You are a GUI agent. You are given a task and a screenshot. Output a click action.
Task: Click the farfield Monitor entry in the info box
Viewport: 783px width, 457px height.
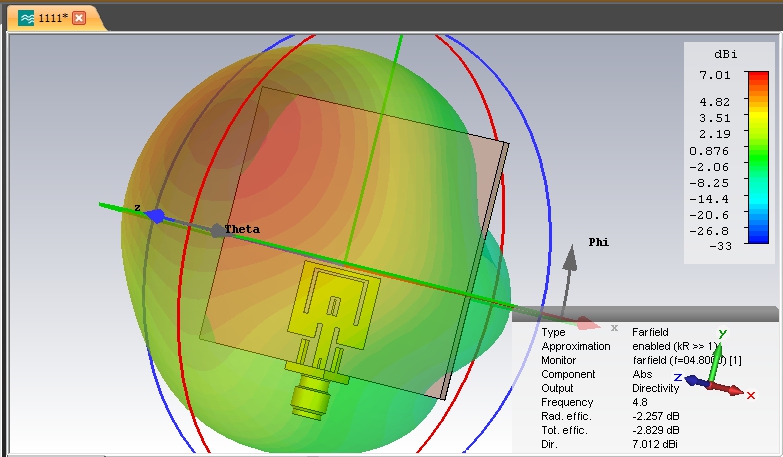coord(680,360)
